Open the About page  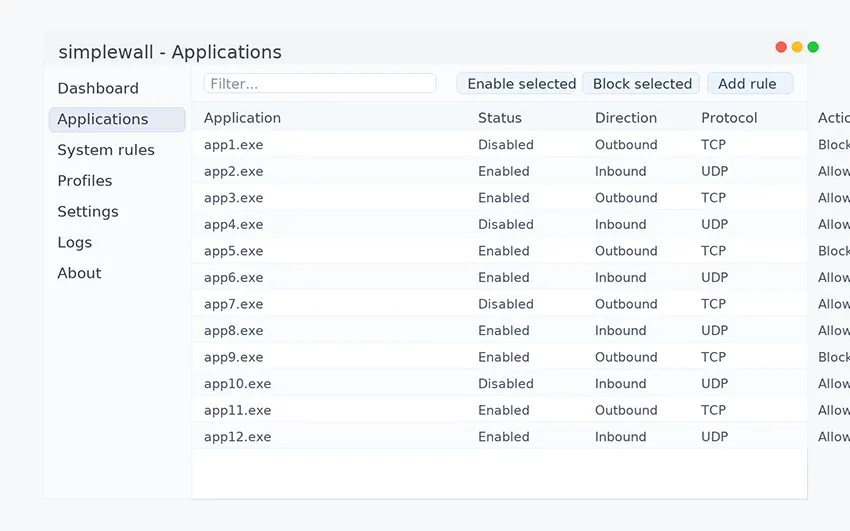point(79,274)
